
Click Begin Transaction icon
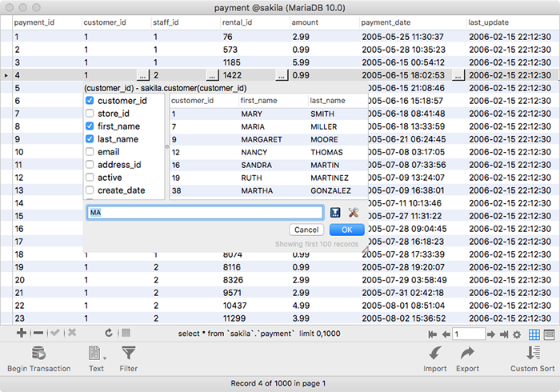(38, 353)
